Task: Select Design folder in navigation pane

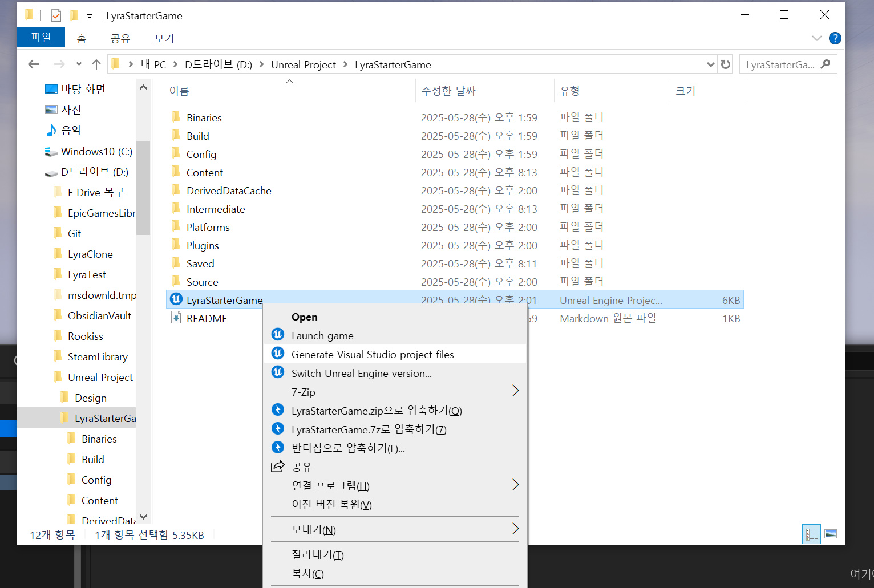Action: click(x=83, y=398)
